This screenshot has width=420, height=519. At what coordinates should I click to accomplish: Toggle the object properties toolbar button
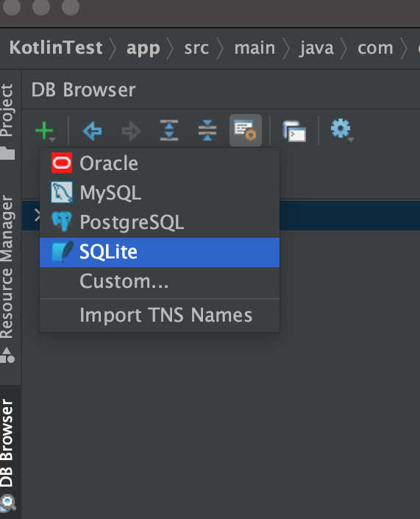click(246, 130)
